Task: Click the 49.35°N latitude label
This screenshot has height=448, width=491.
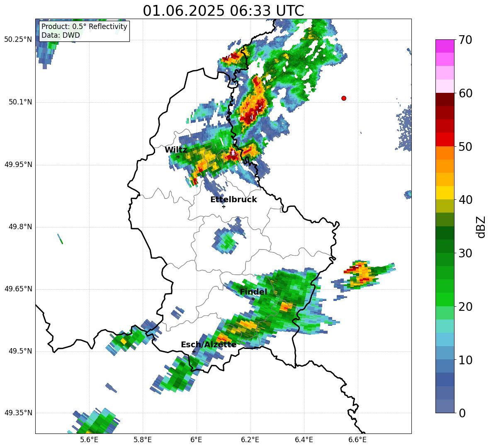Action: point(18,413)
